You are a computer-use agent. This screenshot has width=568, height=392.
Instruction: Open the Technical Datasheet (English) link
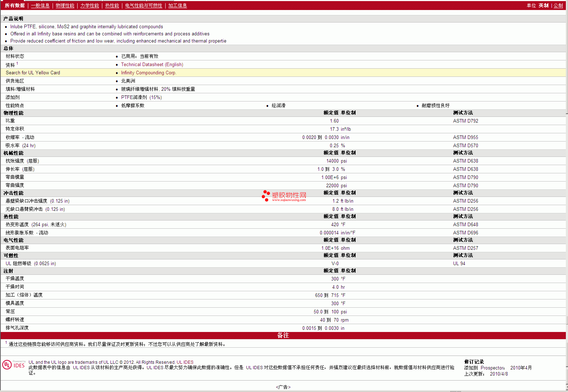pos(152,65)
